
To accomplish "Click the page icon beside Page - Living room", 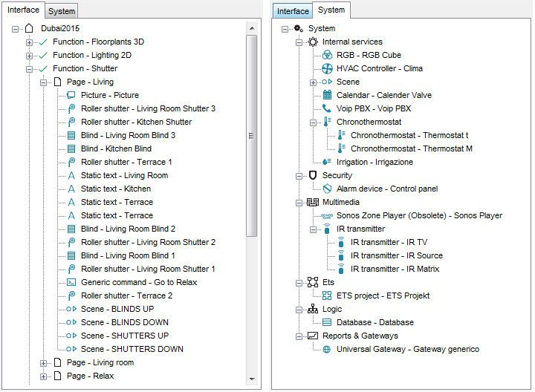I will point(58,362).
